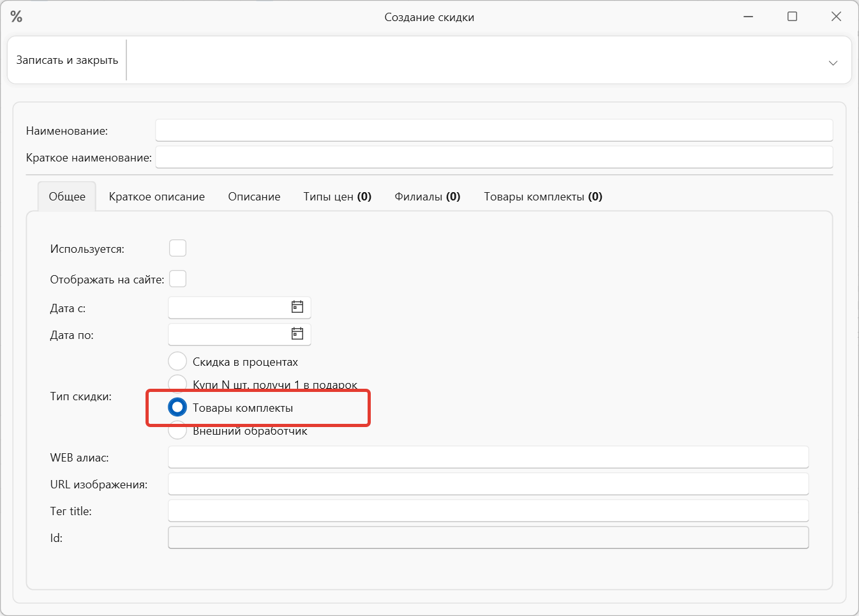Open the Филиалы tab
This screenshot has height=616, width=859.
coord(427,197)
